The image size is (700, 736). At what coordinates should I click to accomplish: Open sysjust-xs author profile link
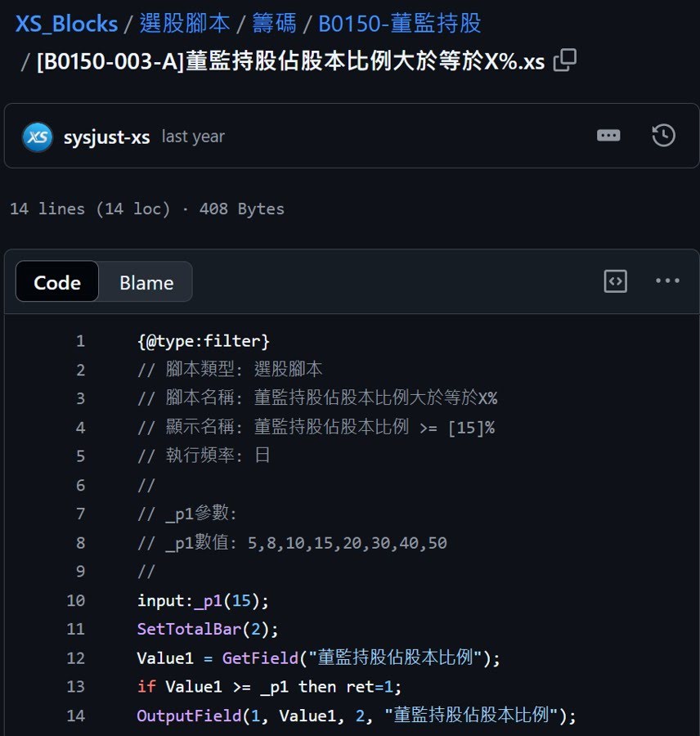pos(106,137)
